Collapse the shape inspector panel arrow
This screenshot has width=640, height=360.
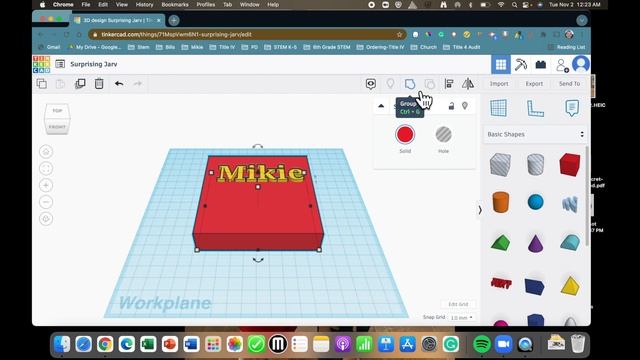381,106
